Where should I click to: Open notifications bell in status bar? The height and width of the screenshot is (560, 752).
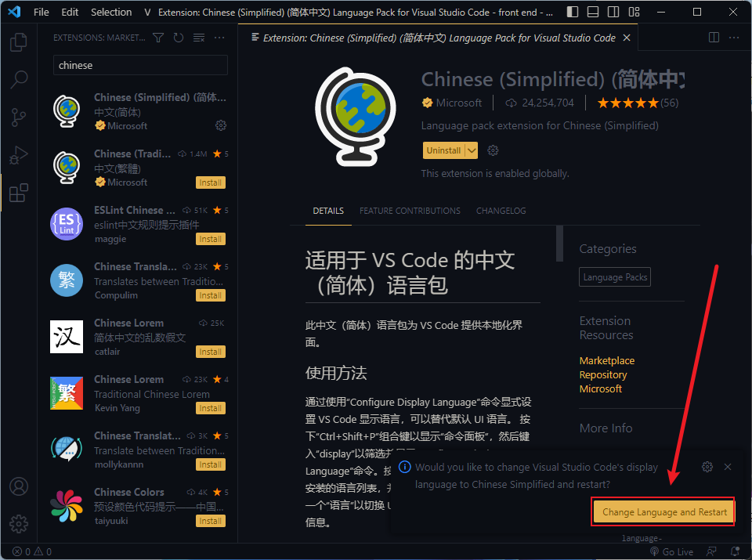tap(734, 552)
